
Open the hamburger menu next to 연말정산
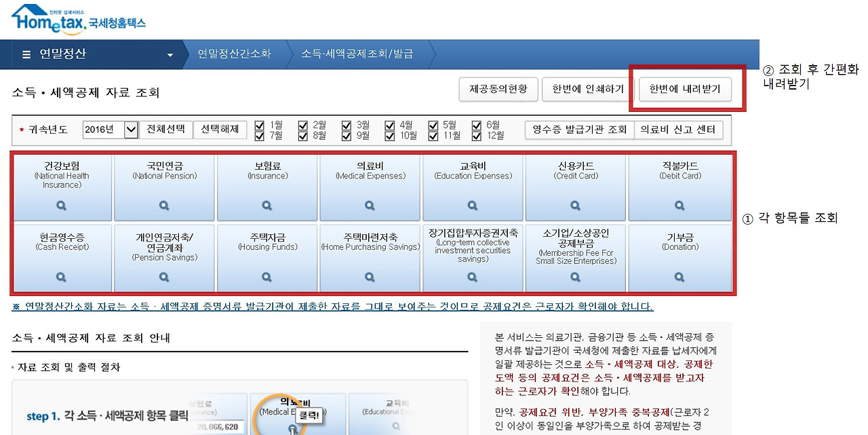click(26, 54)
